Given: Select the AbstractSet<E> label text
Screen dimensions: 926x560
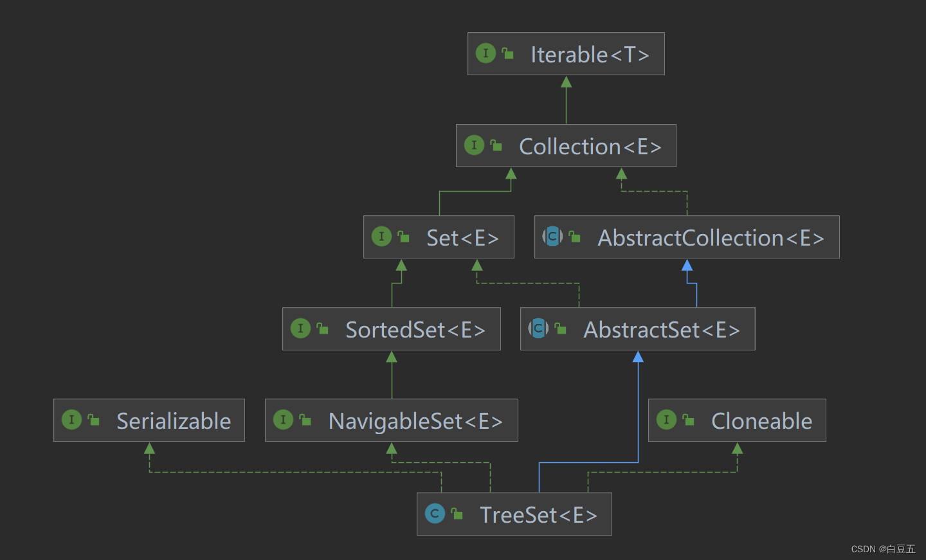Looking at the screenshot, I should 661,330.
